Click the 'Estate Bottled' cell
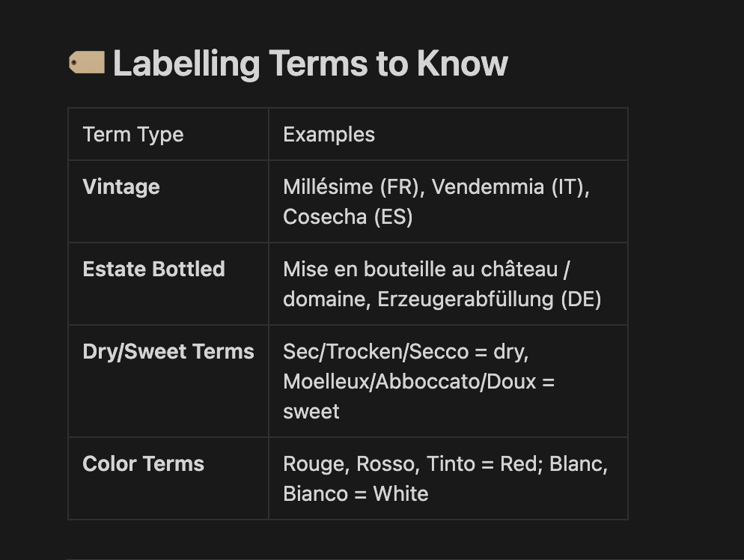This screenshot has width=744, height=560. [168, 284]
